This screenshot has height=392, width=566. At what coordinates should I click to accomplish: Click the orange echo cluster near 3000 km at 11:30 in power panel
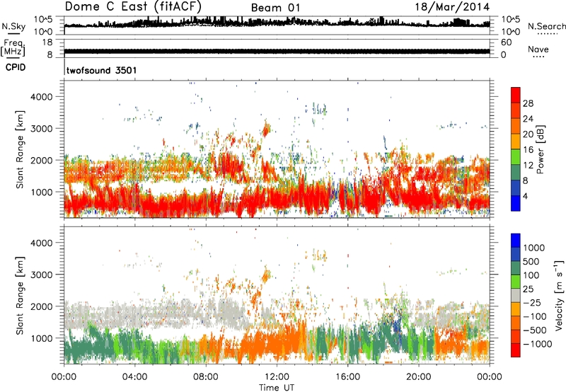tap(267, 129)
